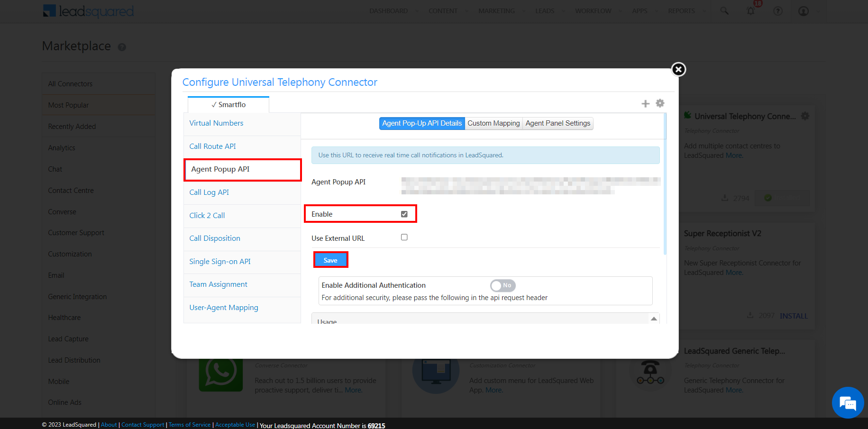Open the search magnifier icon in header
Image resolution: width=868 pixels, height=429 pixels.
point(724,10)
